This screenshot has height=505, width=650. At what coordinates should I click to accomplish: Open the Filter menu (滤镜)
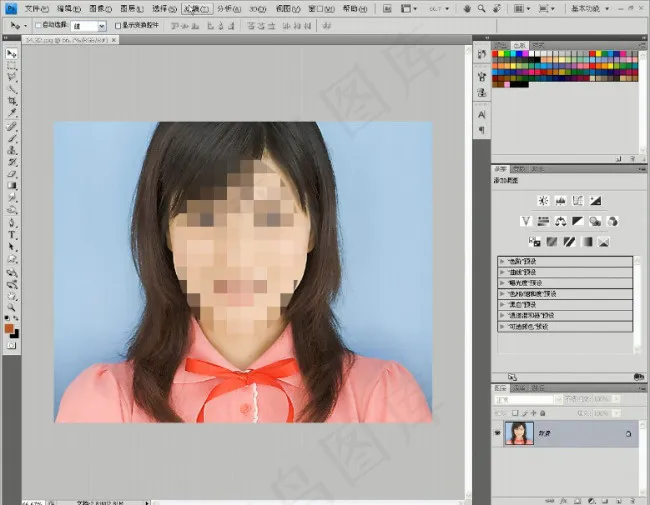point(195,8)
